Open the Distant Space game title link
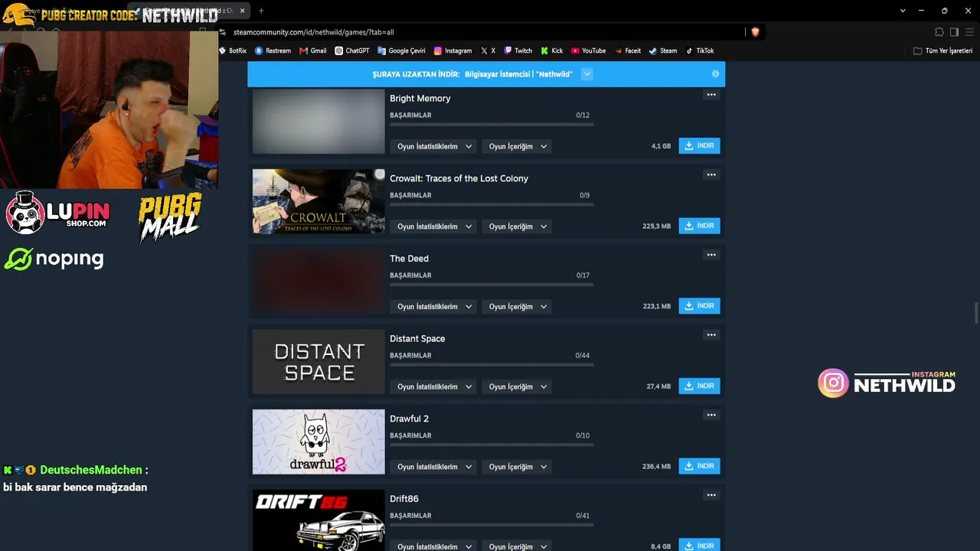Image resolution: width=980 pixels, height=551 pixels. point(417,338)
